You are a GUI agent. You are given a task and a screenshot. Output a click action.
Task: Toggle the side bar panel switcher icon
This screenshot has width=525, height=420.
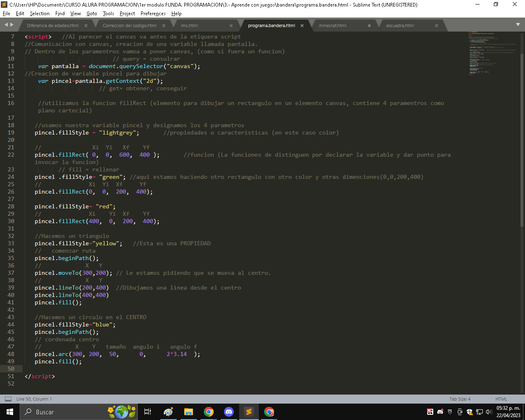point(8,399)
